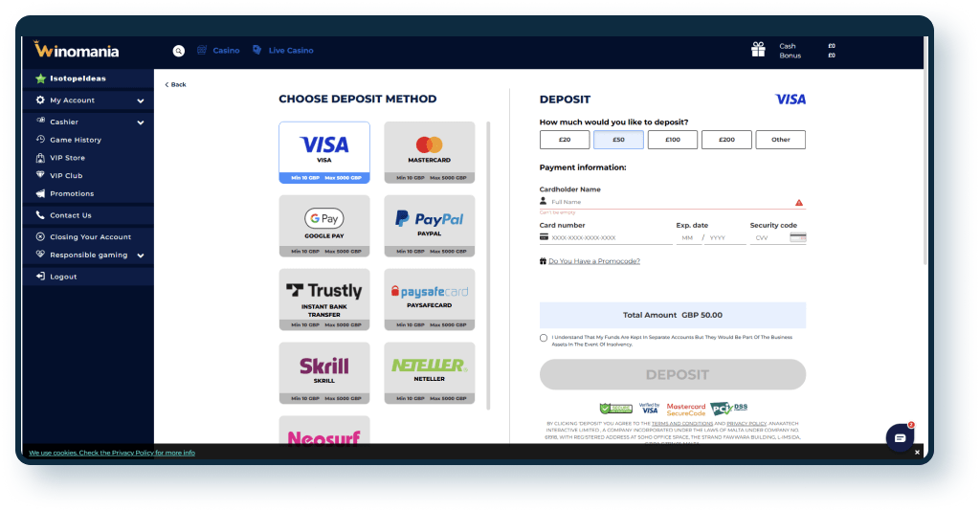Viewport: 980px width, 511px height.
Task: Click the Live Casino cards icon
Action: pyautogui.click(x=256, y=50)
